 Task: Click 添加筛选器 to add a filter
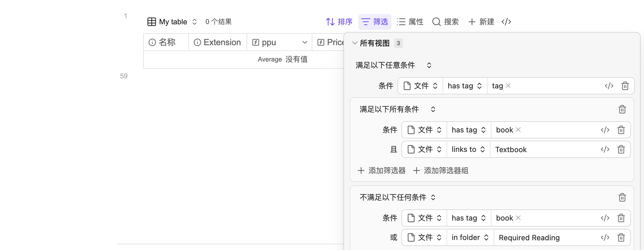381,170
